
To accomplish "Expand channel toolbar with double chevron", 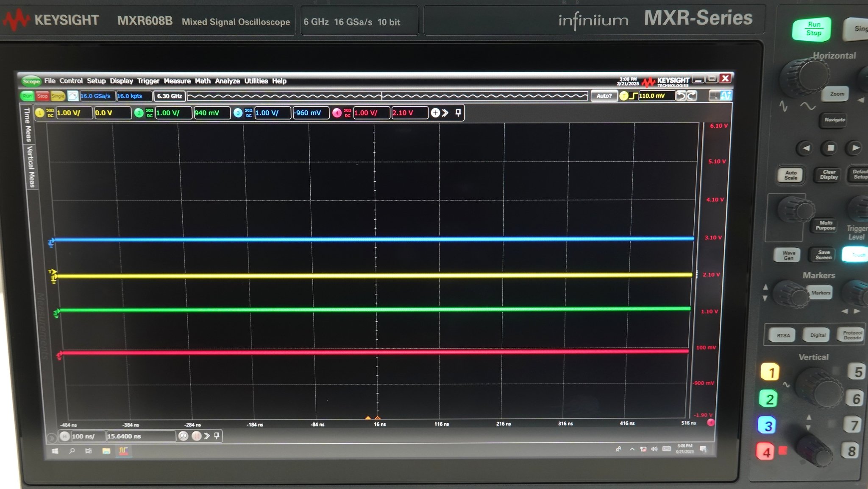I will coord(445,113).
